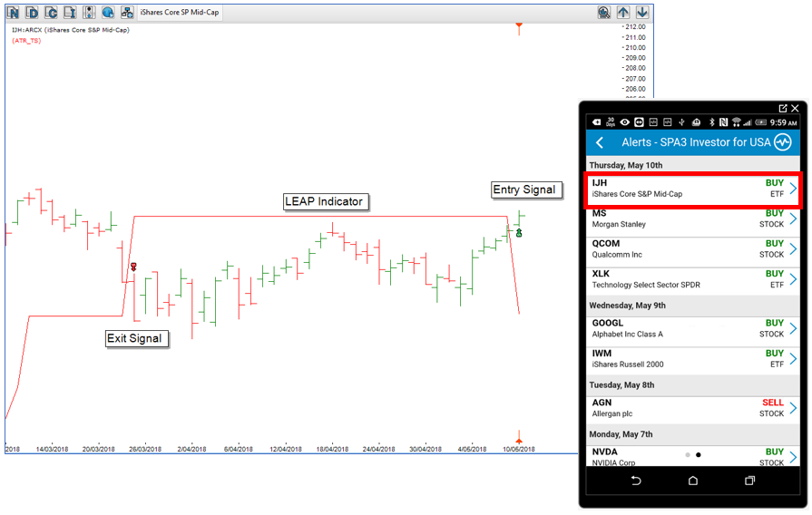Click the LEAP Indicator annotation label
The width and height of the screenshot is (812, 515).
pos(326,201)
